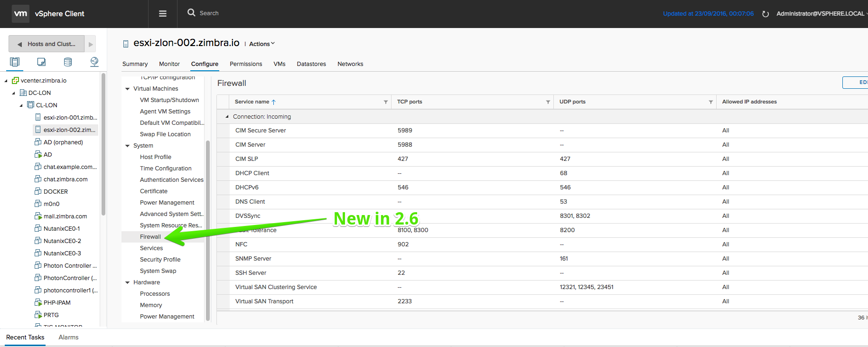Select the Storage view icon
The image size is (868, 347).
point(68,62)
